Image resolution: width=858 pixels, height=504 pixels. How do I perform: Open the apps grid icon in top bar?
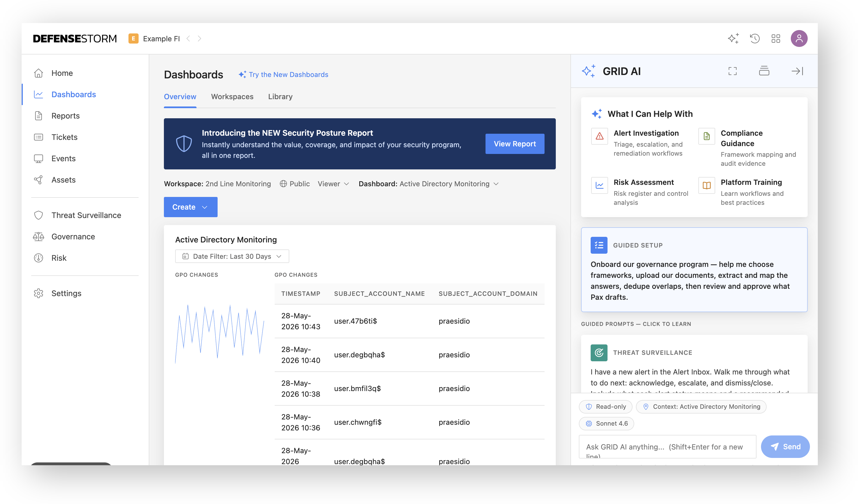point(776,38)
